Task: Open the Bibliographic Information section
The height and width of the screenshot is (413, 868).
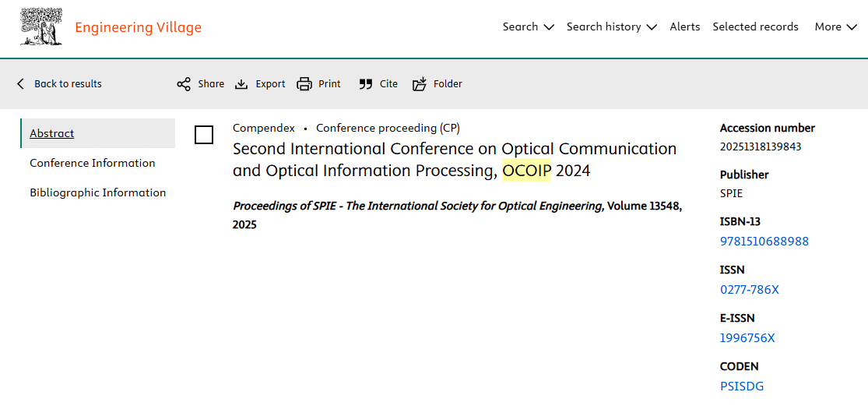Action: pos(98,192)
